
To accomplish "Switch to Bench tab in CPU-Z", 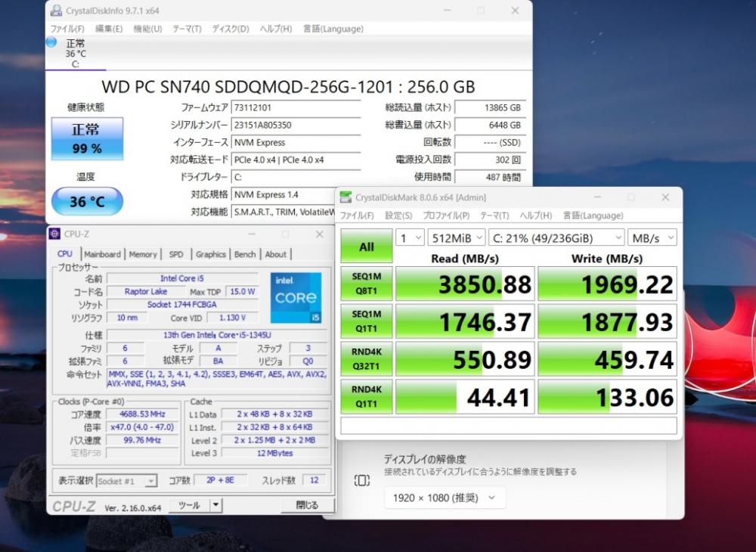I will coord(245,254).
